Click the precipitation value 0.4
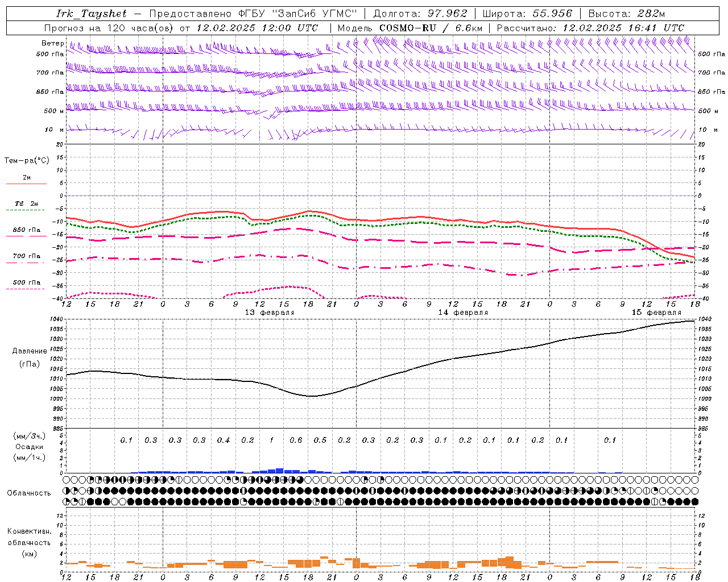The height and width of the screenshot is (582, 728). coord(224,440)
